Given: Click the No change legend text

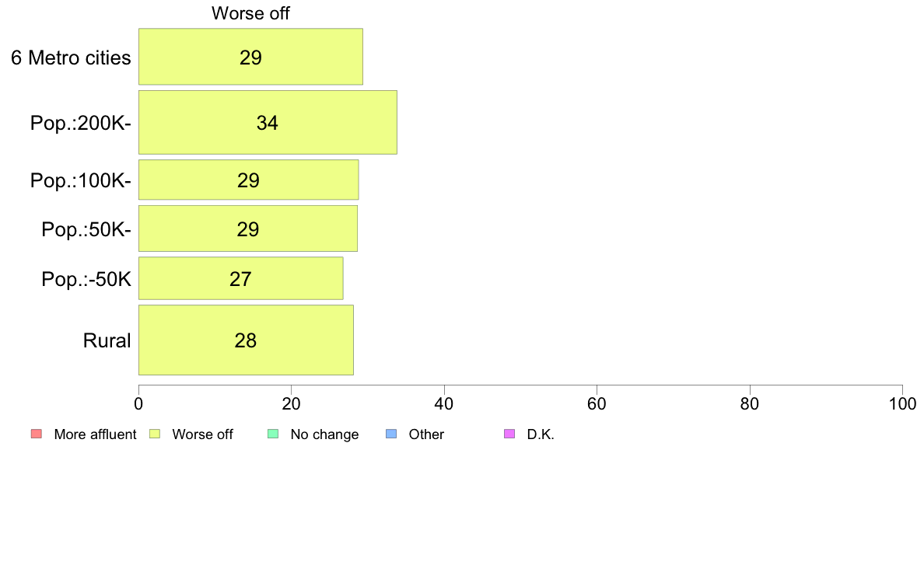Looking at the screenshot, I should 324,434.
